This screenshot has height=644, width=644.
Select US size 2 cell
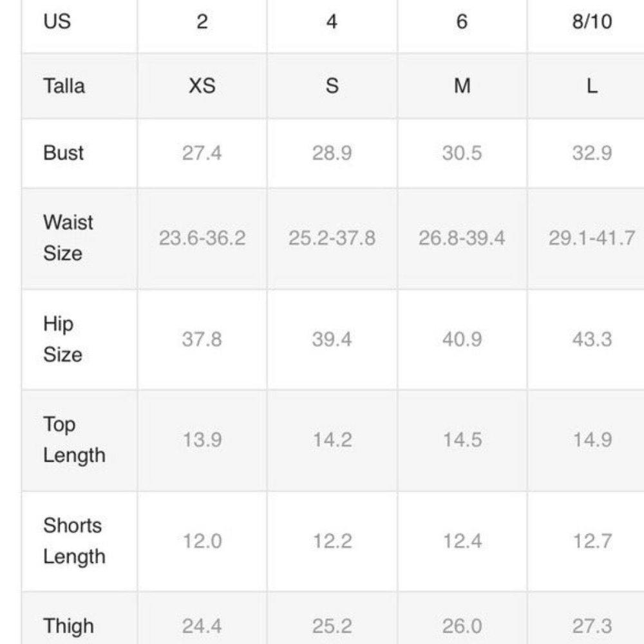point(202,21)
